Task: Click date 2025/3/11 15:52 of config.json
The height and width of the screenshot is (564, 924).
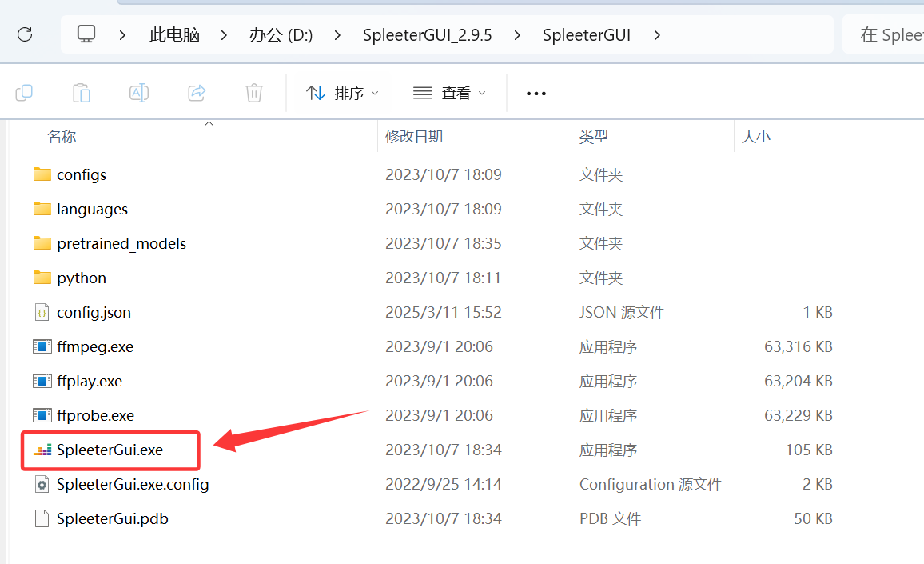Action: point(443,312)
